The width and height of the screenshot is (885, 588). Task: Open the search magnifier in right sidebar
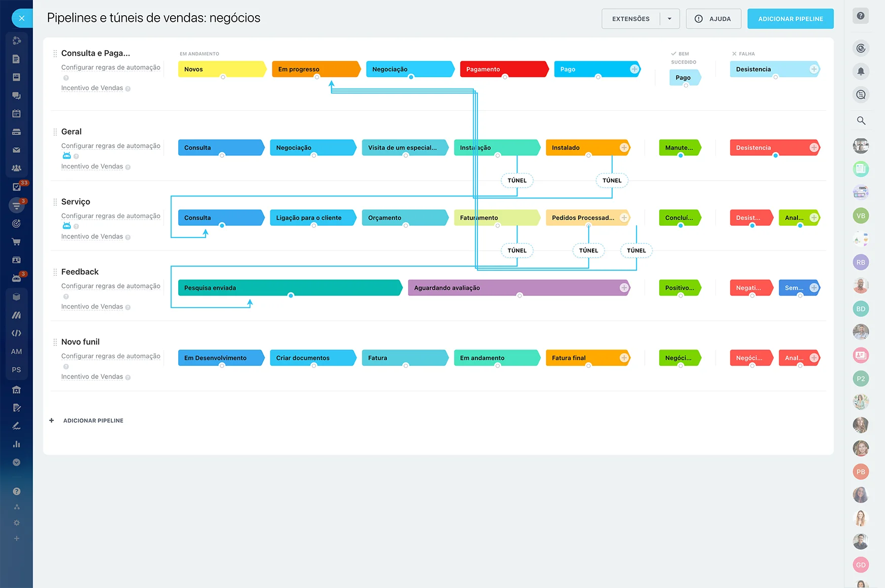pyautogui.click(x=861, y=120)
